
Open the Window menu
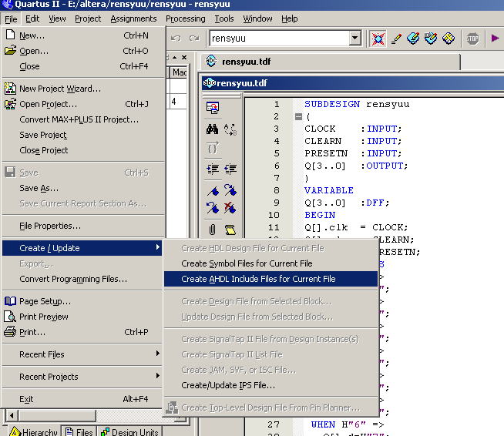(x=257, y=18)
